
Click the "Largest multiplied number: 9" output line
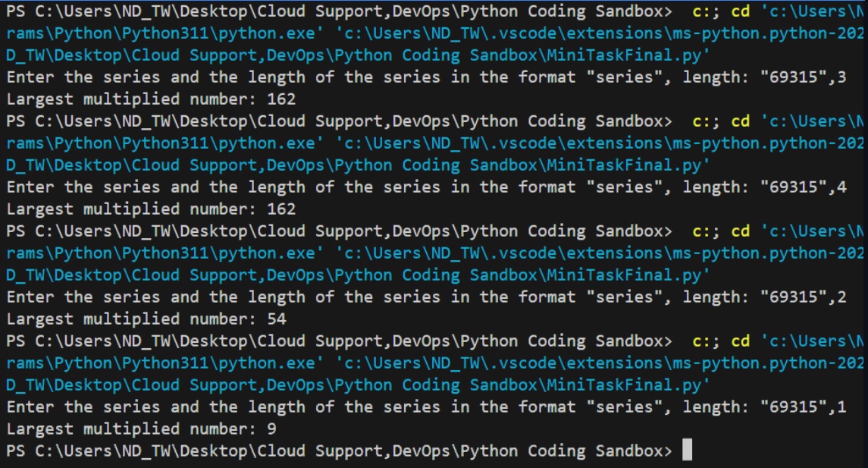pos(141,429)
